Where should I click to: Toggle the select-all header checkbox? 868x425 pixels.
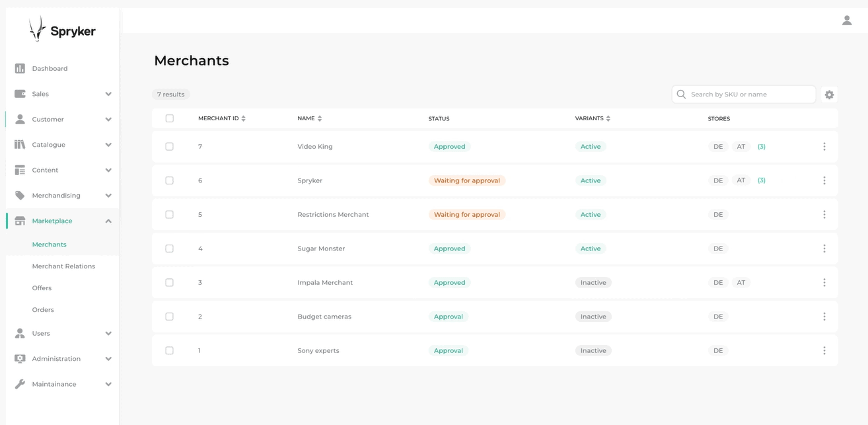click(170, 118)
